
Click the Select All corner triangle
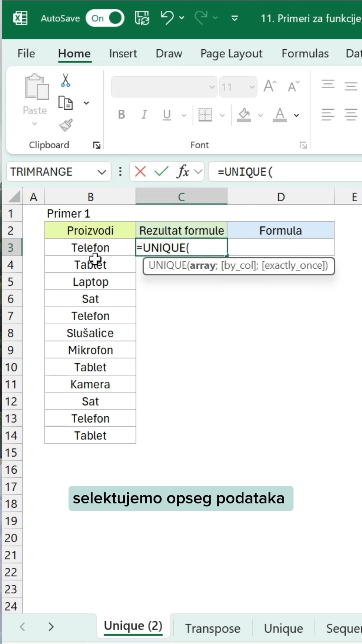click(14, 197)
